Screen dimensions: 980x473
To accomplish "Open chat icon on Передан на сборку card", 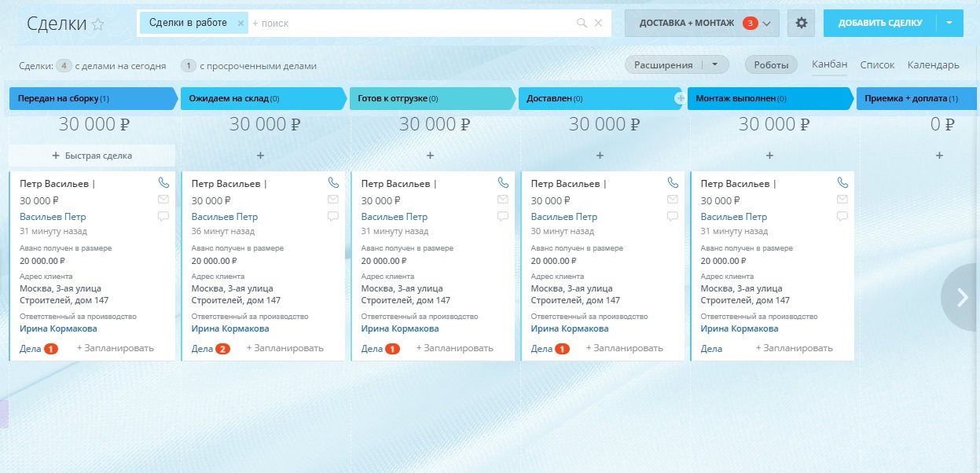I will click(x=163, y=216).
